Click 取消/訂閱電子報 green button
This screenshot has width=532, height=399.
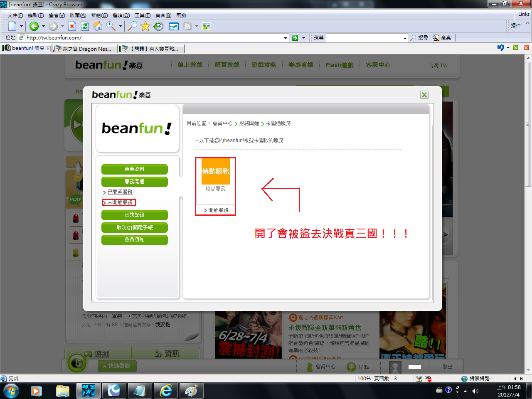click(135, 227)
